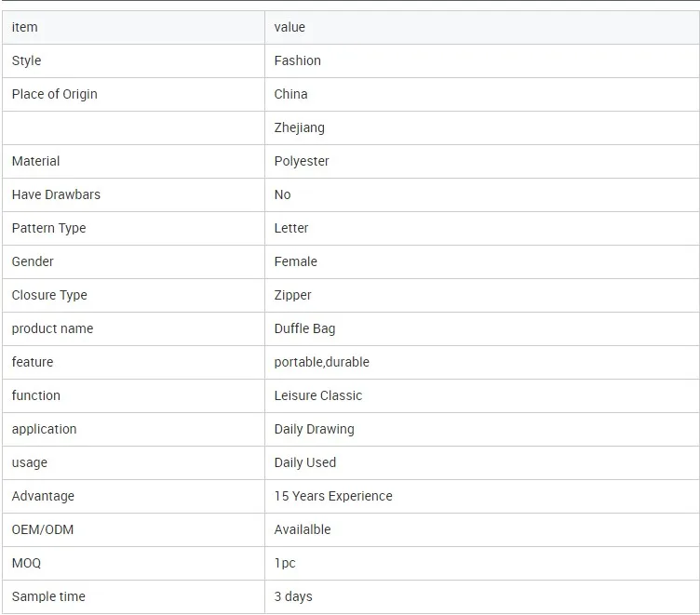Click the '3 days' sample time value

(x=293, y=596)
